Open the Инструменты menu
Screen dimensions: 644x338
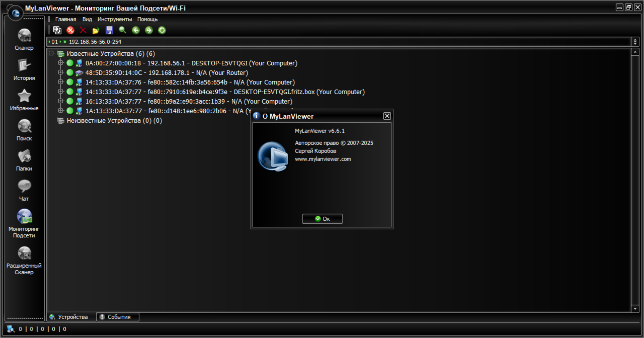pyautogui.click(x=115, y=19)
